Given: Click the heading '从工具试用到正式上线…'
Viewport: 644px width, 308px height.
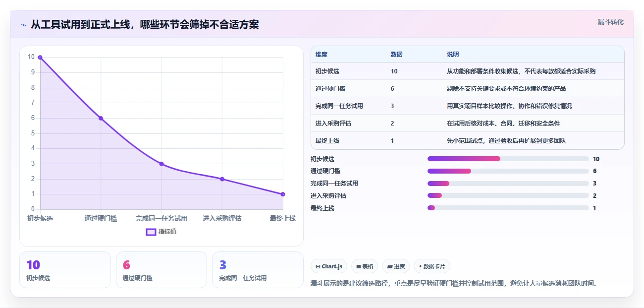Looking at the screenshot, I should (x=145, y=24).
